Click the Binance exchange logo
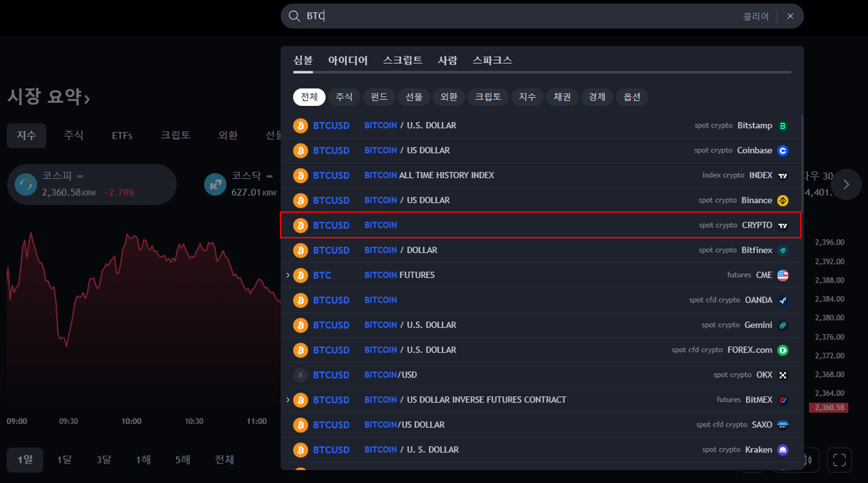The width and height of the screenshot is (868, 483). (x=783, y=200)
